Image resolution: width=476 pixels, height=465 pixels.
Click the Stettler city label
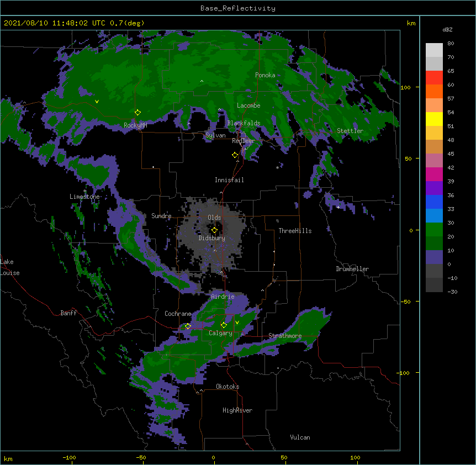pos(350,131)
